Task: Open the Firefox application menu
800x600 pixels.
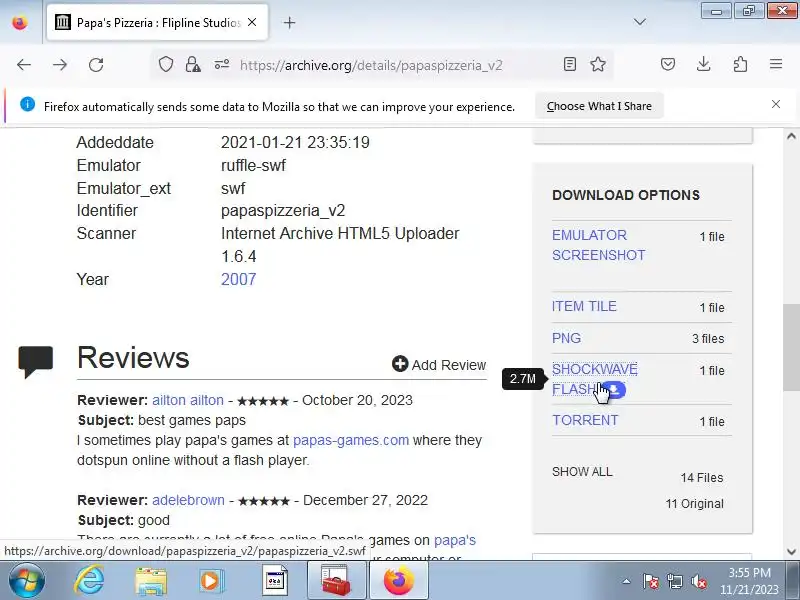Action: pos(776,64)
